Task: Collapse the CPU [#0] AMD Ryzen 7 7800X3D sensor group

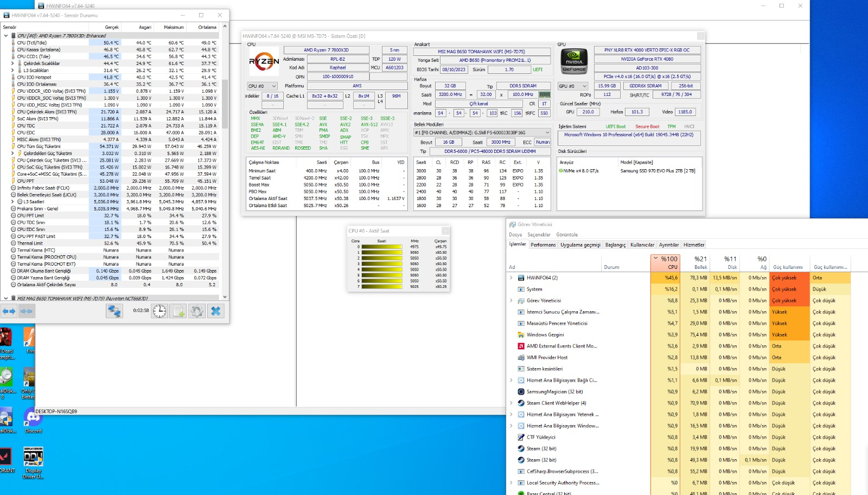Action: (x=6, y=36)
